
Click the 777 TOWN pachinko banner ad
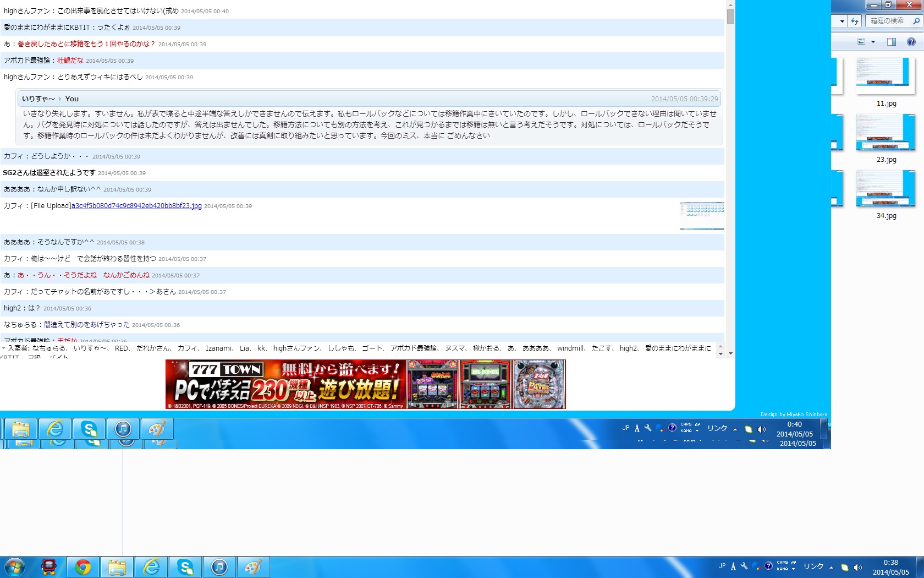click(365, 384)
